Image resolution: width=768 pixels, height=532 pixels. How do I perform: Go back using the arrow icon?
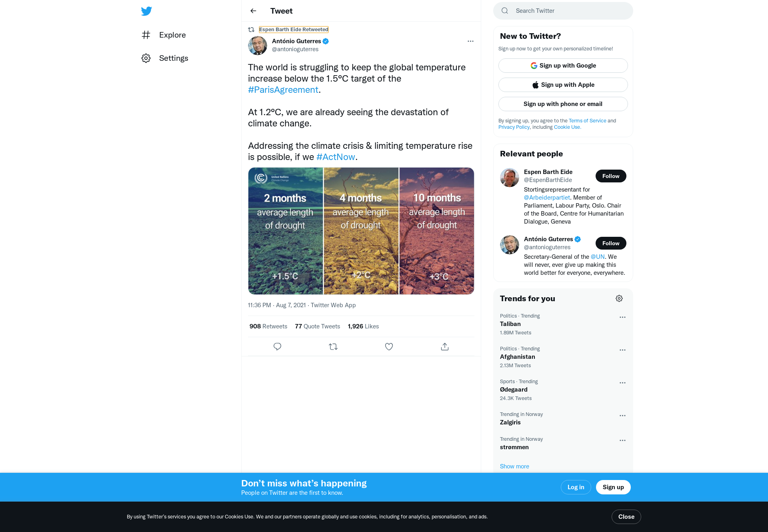(x=253, y=11)
